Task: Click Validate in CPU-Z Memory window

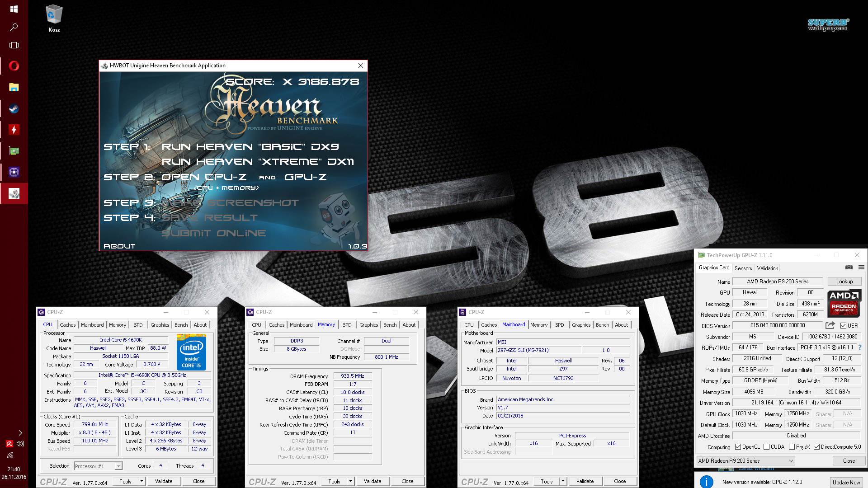Action: pos(373,481)
